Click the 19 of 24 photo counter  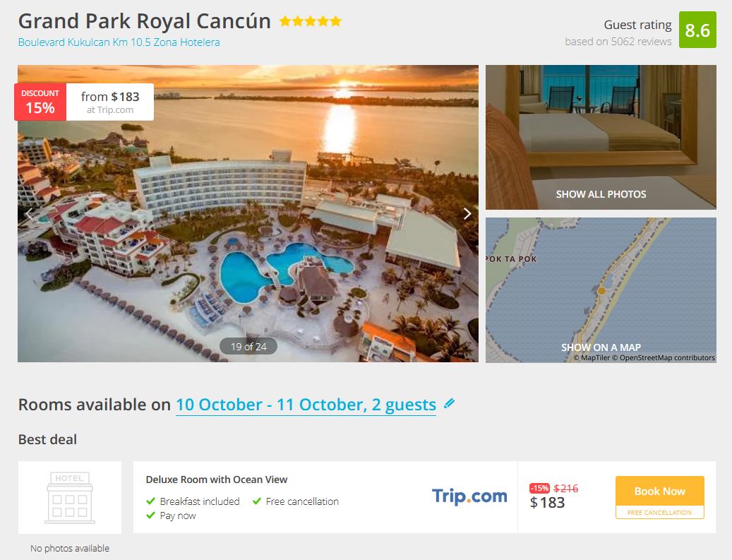coord(248,347)
